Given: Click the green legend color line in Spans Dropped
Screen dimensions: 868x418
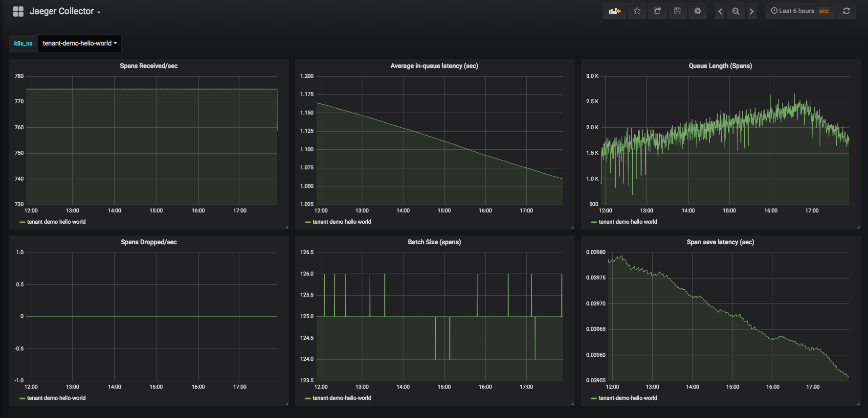Looking at the screenshot, I should pos(22,398).
